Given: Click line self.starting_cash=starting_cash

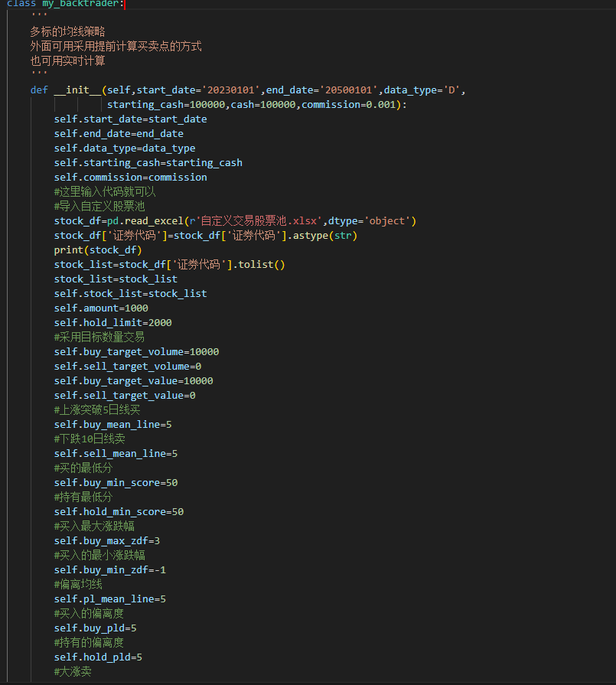Looking at the screenshot, I should pos(148,162).
